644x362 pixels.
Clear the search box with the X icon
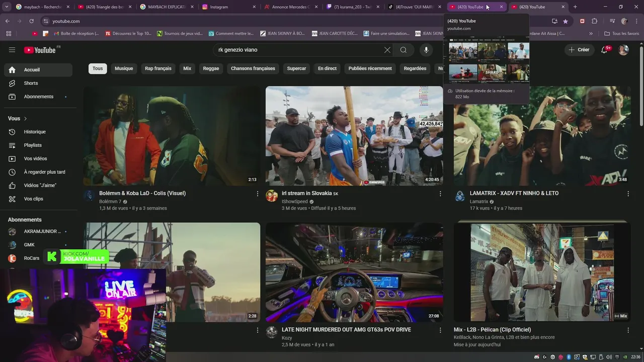coord(387,50)
